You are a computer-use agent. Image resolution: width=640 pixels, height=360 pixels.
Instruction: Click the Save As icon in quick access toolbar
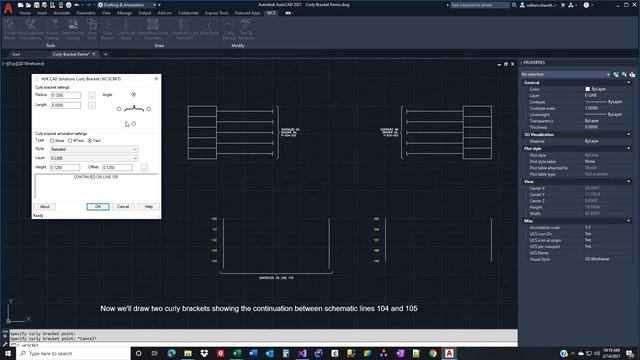pyautogui.click(x=44, y=5)
